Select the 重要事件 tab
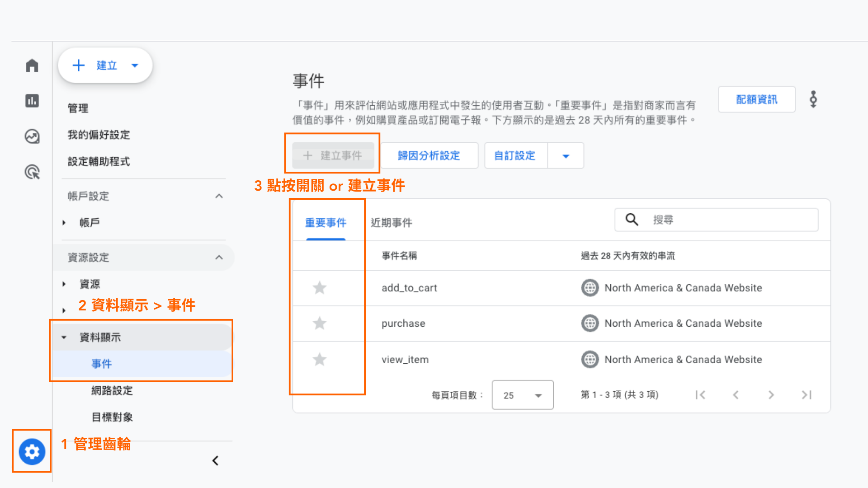 (325, 222)
